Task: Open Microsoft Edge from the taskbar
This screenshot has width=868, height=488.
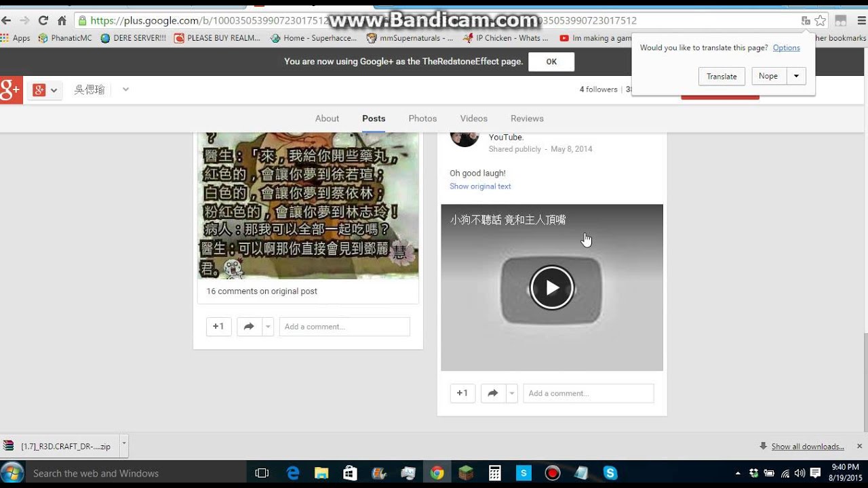Action: [x=293, y=473]
